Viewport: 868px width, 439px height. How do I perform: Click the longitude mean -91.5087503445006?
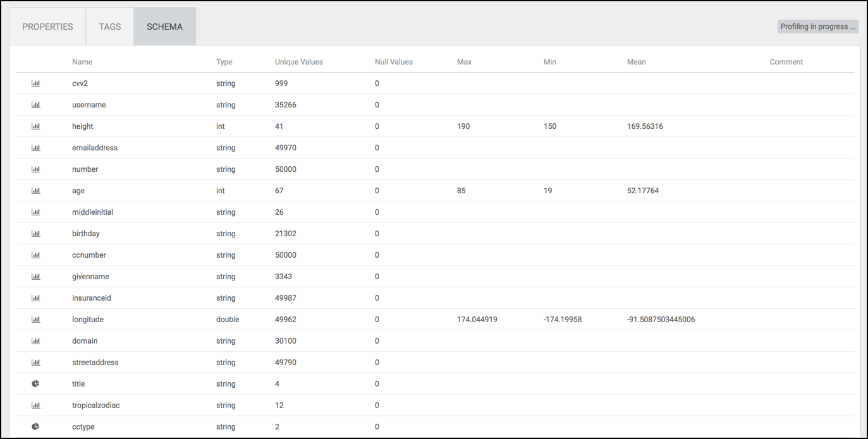(661, 320)
